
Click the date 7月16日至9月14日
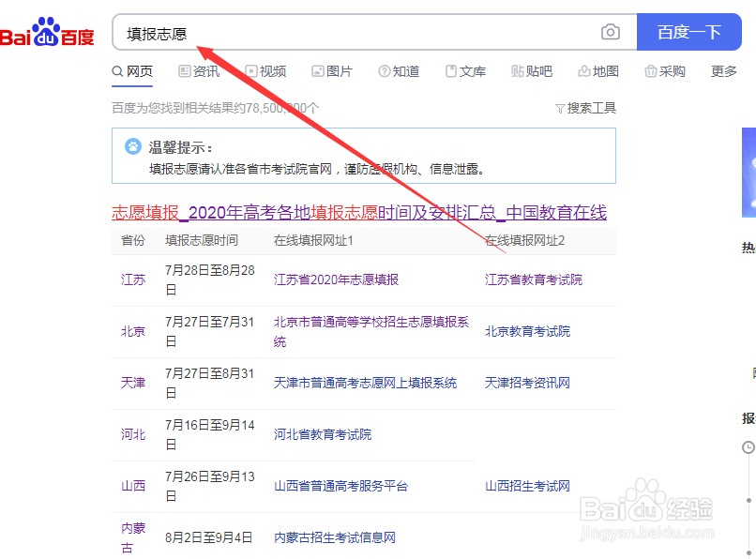[210, 434]
